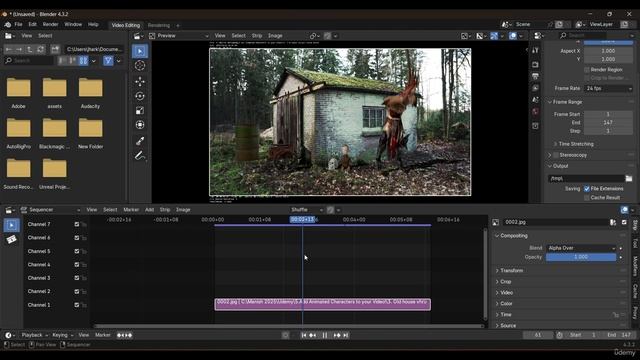
Task: Select the sequencer Select Box tool
Action: coord(11,225)
